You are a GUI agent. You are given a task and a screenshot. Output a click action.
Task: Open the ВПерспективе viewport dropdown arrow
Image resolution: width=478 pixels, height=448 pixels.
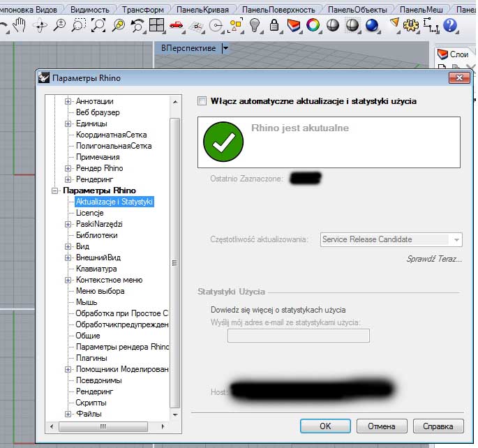(x=225, y=48)
